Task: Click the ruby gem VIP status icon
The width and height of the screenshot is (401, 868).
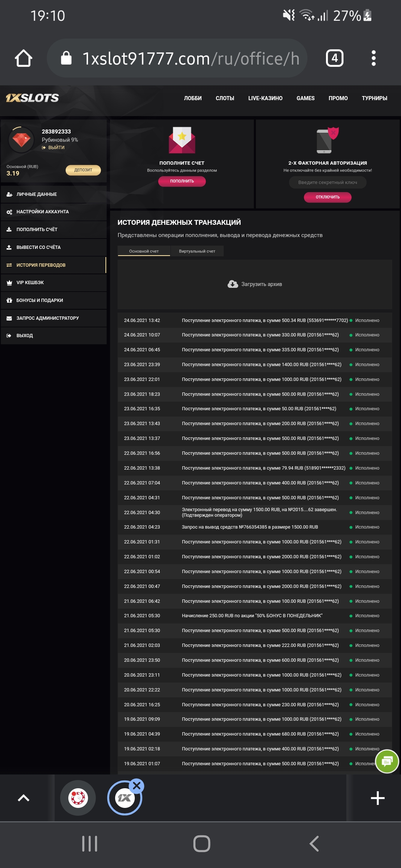Action: 22,140
